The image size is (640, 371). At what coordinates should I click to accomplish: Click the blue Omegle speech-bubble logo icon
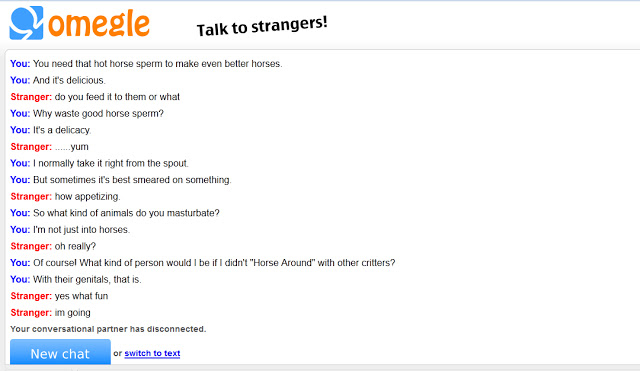pos(27,23)
